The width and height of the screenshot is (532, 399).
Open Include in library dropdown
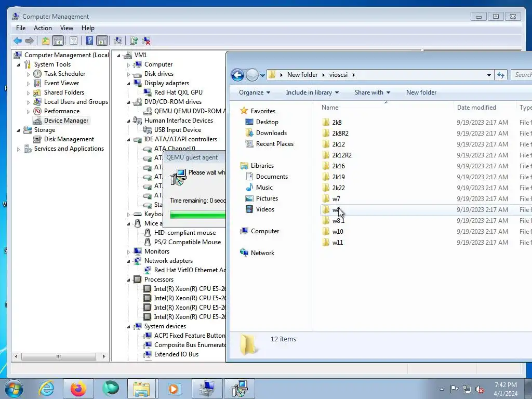312,92
